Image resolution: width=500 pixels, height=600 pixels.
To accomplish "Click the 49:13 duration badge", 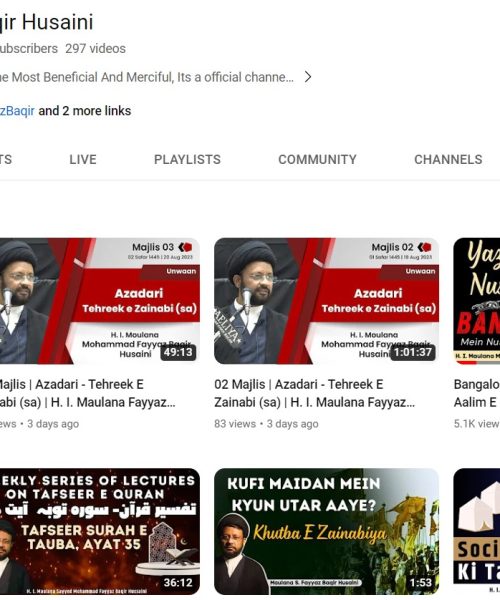I will coord(178,352).
